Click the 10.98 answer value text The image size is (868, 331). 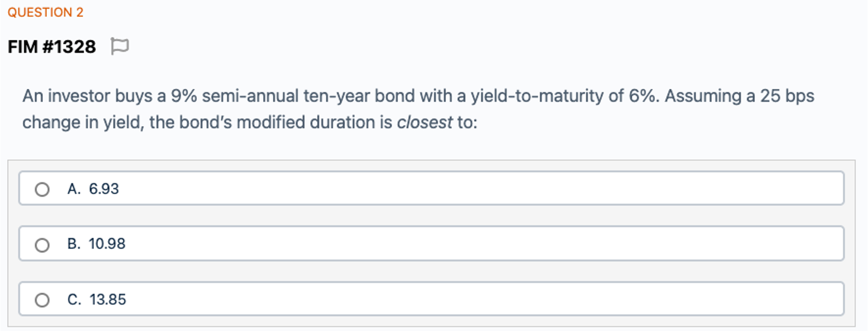(x=107, y=244)
